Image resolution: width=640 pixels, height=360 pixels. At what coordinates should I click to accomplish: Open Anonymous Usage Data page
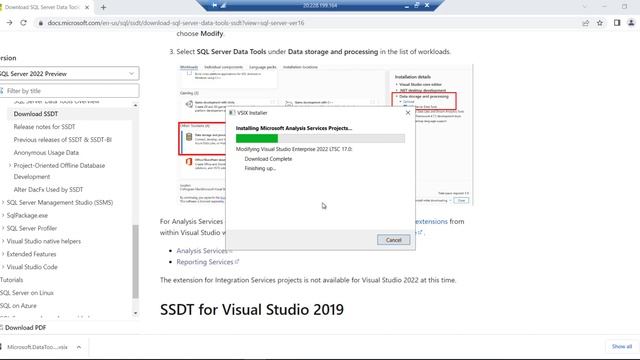coord(46,153)
